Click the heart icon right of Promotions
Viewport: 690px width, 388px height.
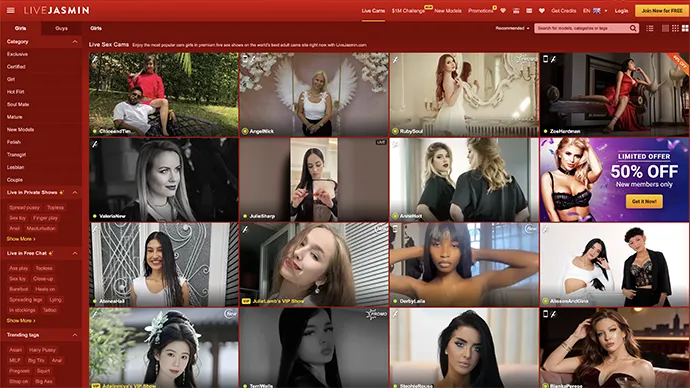503,11
